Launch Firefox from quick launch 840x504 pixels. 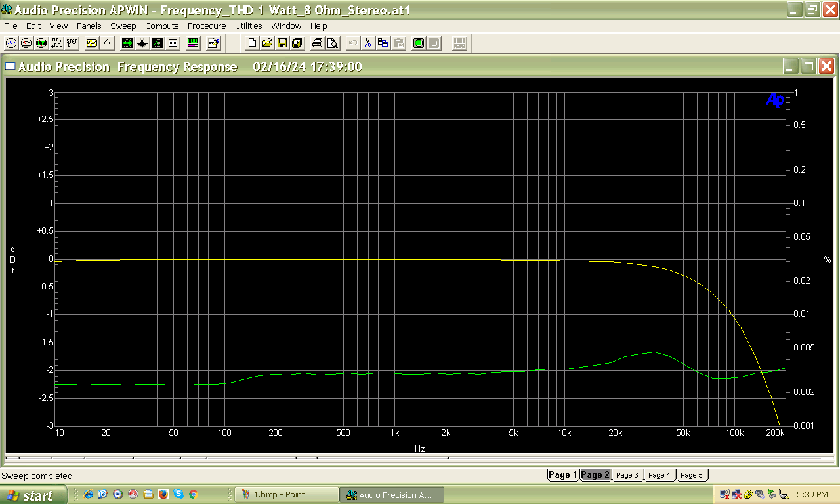pos(163,495)
